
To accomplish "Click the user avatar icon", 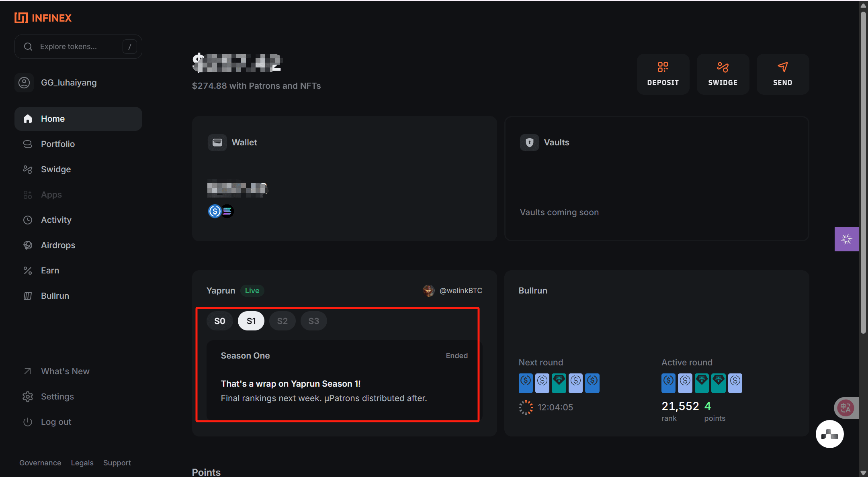I will pos(24,83).
